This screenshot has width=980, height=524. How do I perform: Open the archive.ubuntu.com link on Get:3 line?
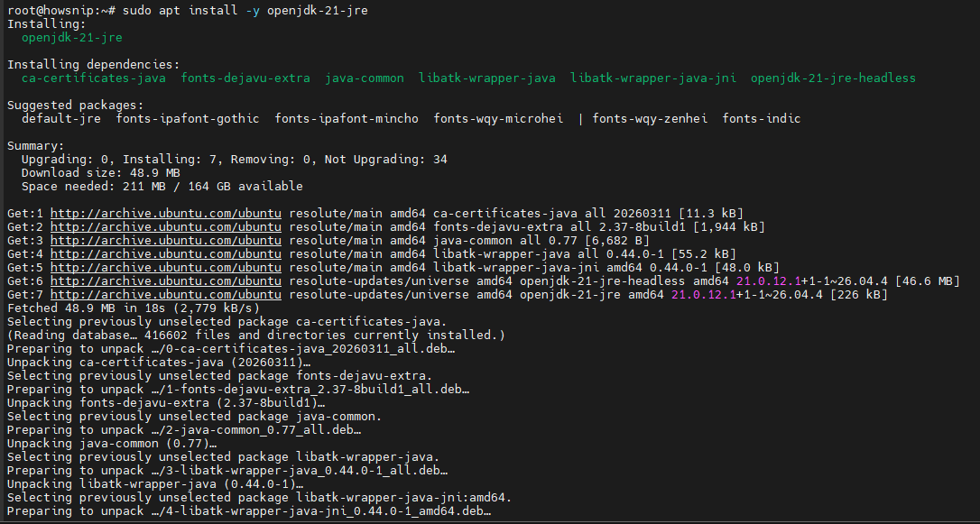point(166,241)
